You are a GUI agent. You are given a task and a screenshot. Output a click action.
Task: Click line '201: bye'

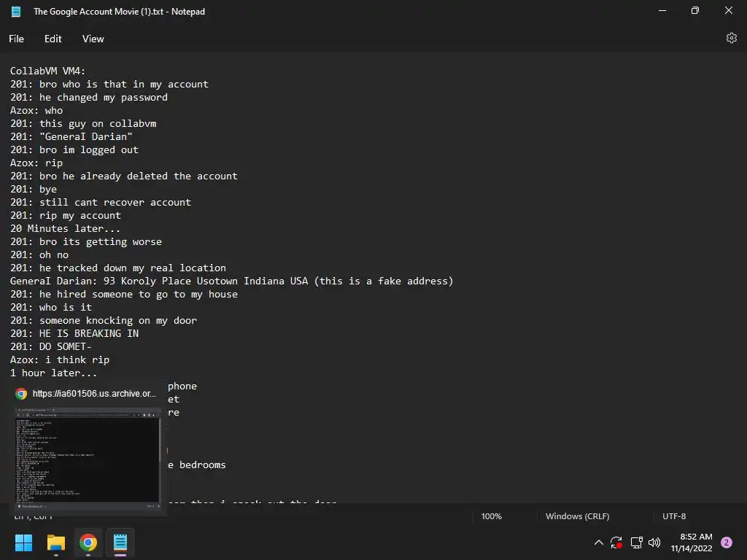click(34, 190)
